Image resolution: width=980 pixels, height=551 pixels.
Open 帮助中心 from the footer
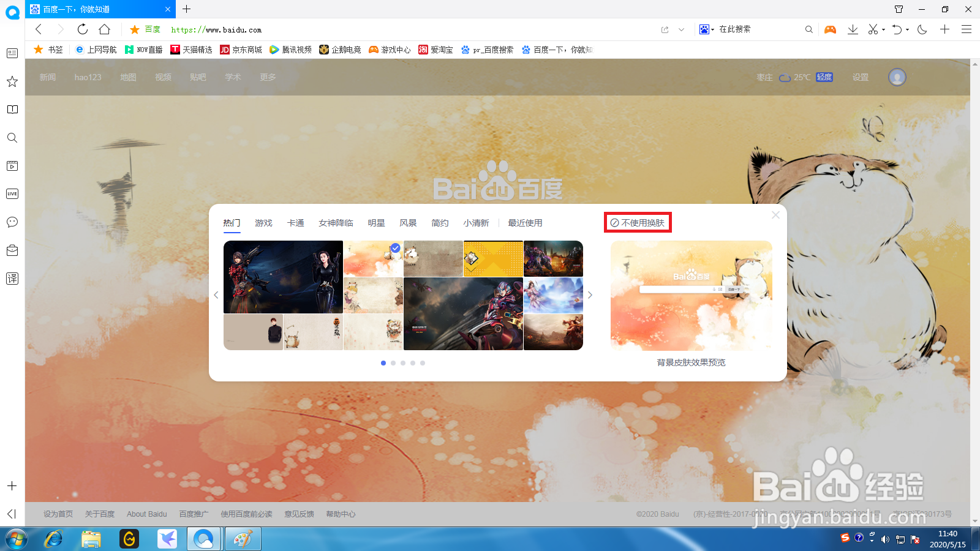[341, 514]
